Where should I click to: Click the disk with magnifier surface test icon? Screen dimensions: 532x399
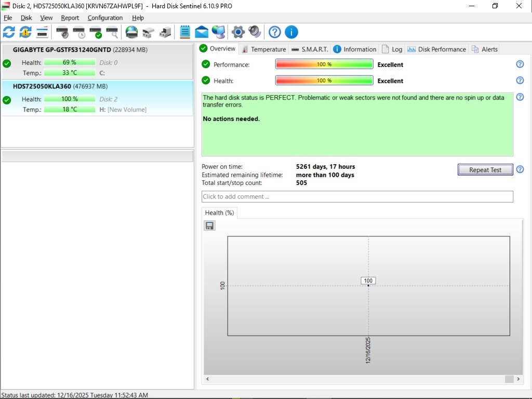pos(112,32)
